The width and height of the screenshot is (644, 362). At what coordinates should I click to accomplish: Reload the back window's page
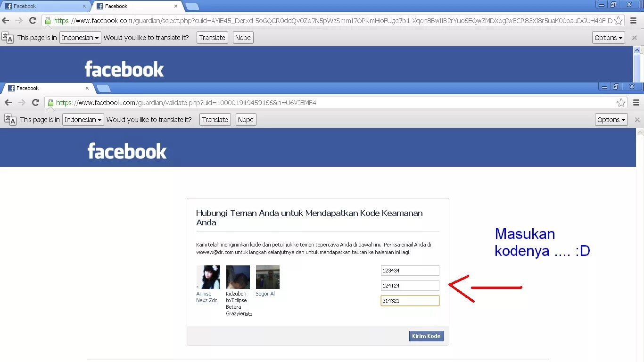[33, 21]
